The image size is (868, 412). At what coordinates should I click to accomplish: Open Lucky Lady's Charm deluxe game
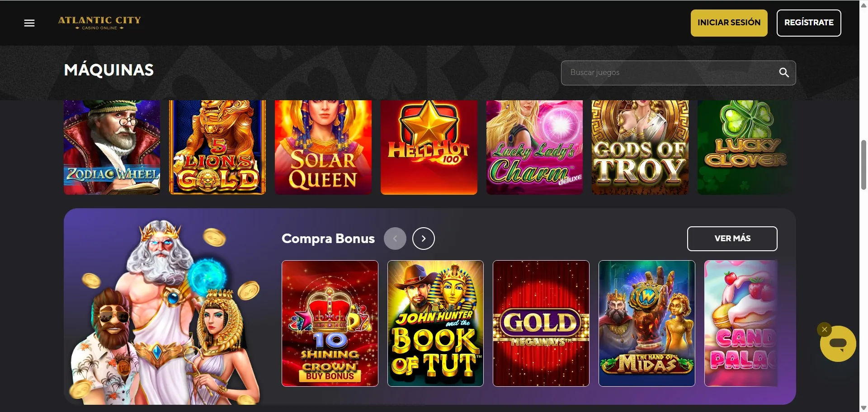click(x=534, y=147)
